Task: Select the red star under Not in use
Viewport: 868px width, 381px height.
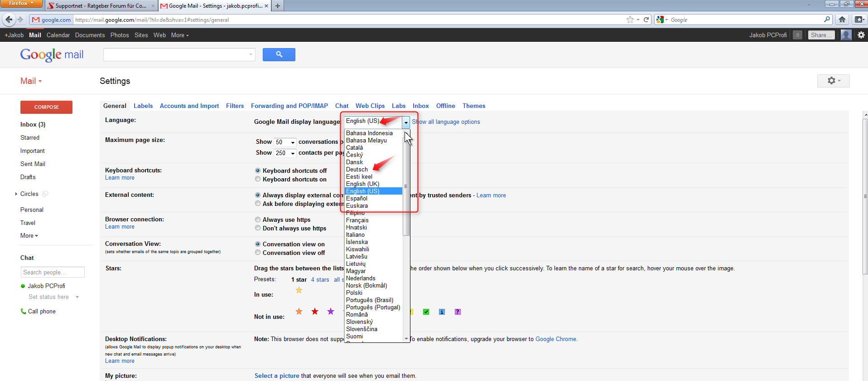Action: coord(315,311)
